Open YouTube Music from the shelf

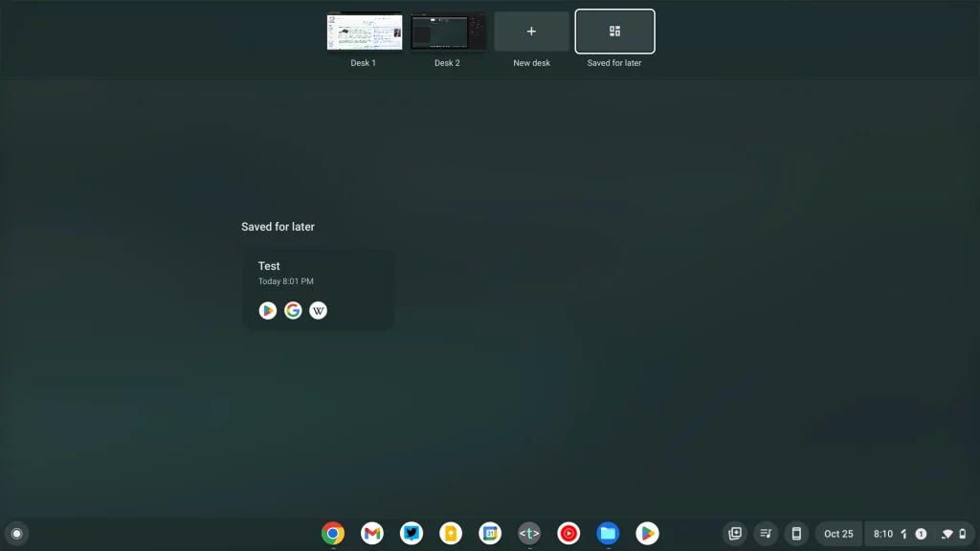568,533
